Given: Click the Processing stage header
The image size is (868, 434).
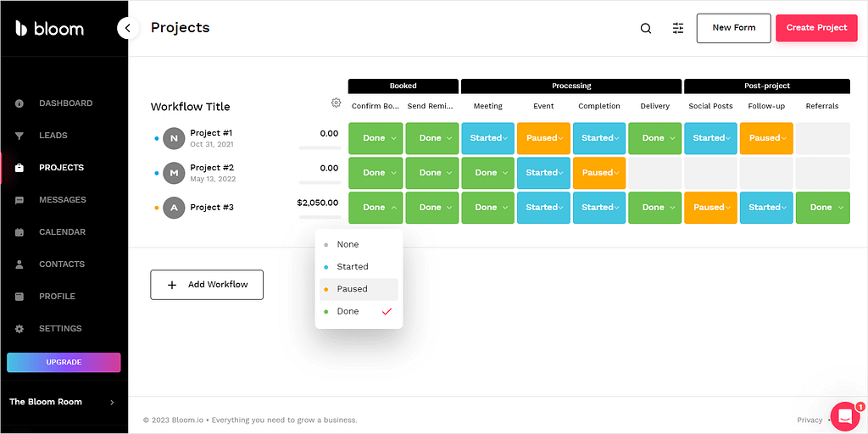Looking at the screenshot, I should (571, 86).
